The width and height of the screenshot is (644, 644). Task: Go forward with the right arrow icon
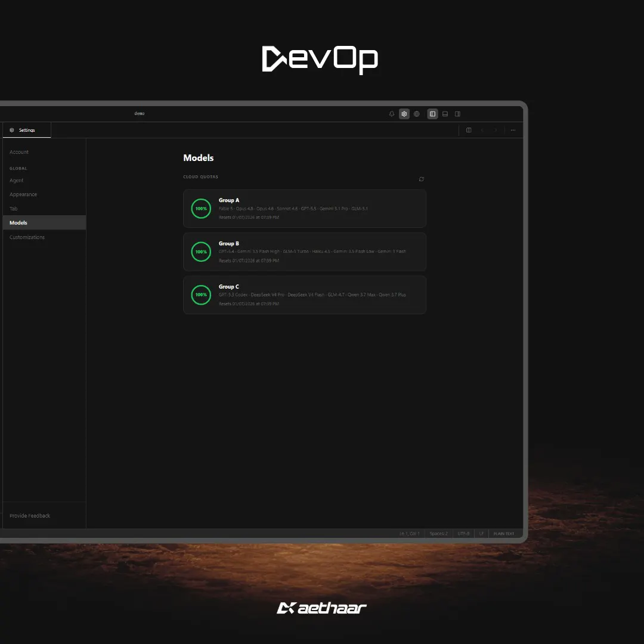496,130
